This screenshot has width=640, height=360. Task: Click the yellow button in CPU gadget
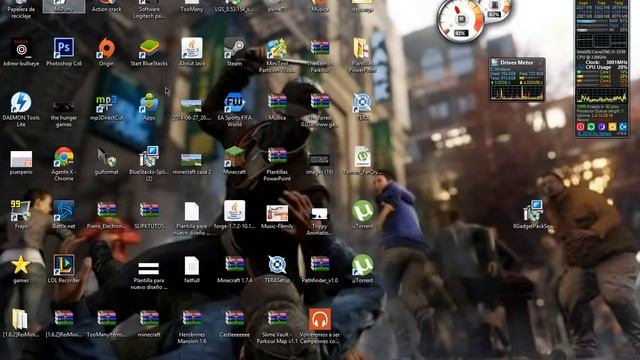tap(612, 127)
